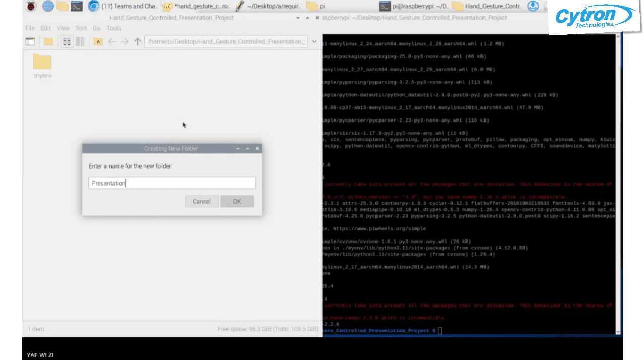Switch to icon view mode
644x360 pixels.
pyautogui.click(x=66, y=42)
